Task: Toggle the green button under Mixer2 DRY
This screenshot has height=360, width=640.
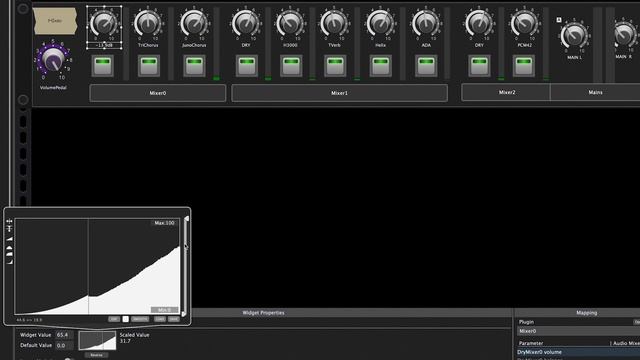Action: (479, 65)
